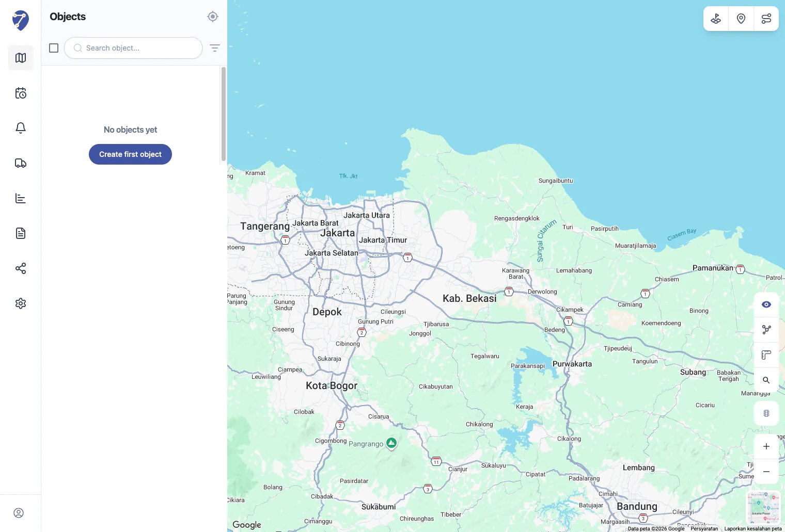The width and height of the screenshot is (785, 532).
Task: Open the Persyaratan terms link
Action: pyautogui.click(x=704, y=528)
